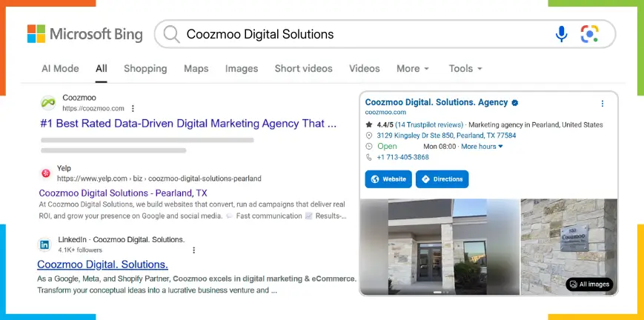Screen dimensions: 644x320
Task: Click coozmoo.com link in knowledge panel
Action: (x=385, y=112)
